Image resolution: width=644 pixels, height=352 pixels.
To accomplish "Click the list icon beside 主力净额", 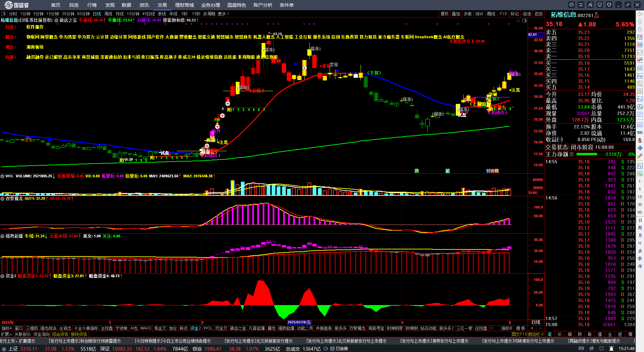I will click(572, 154).
